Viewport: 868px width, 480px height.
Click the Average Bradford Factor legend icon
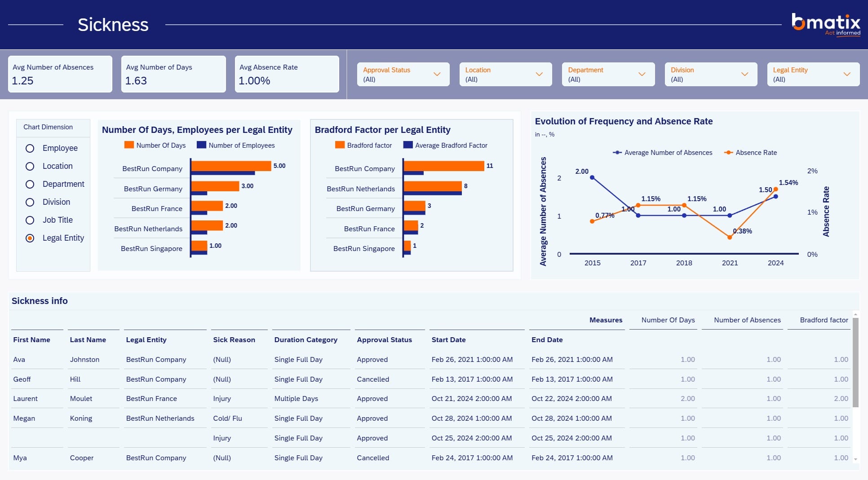point(408,145)
